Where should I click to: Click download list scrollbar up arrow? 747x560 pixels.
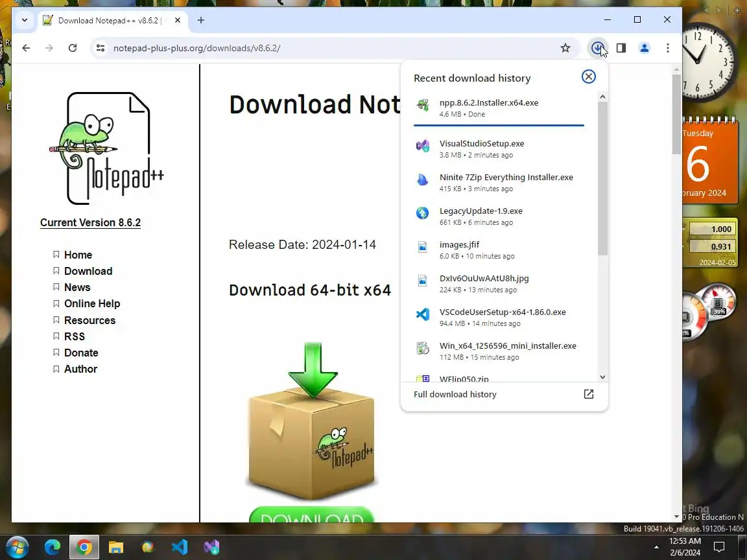[x=602, y=97]
